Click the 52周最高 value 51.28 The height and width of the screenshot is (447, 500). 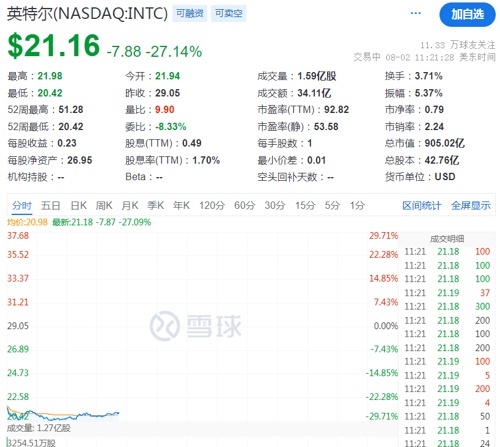(71, 109)
